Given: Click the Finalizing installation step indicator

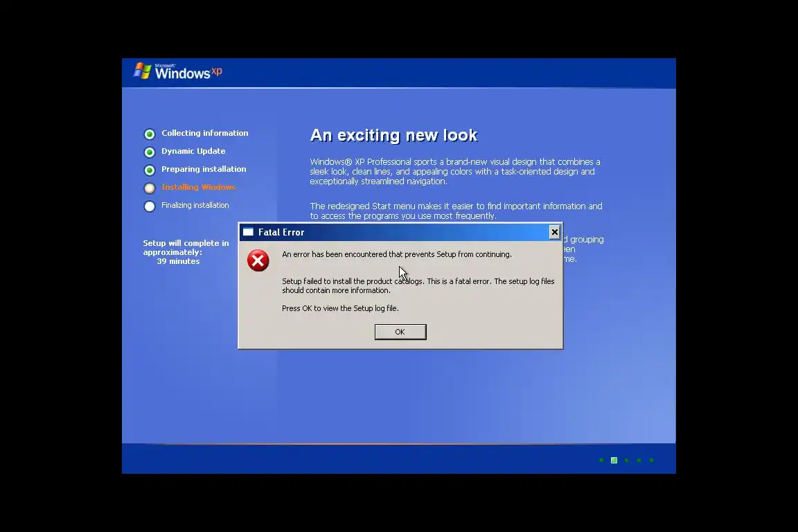Looking at the screenshot, I should click(x=150, y=206).
